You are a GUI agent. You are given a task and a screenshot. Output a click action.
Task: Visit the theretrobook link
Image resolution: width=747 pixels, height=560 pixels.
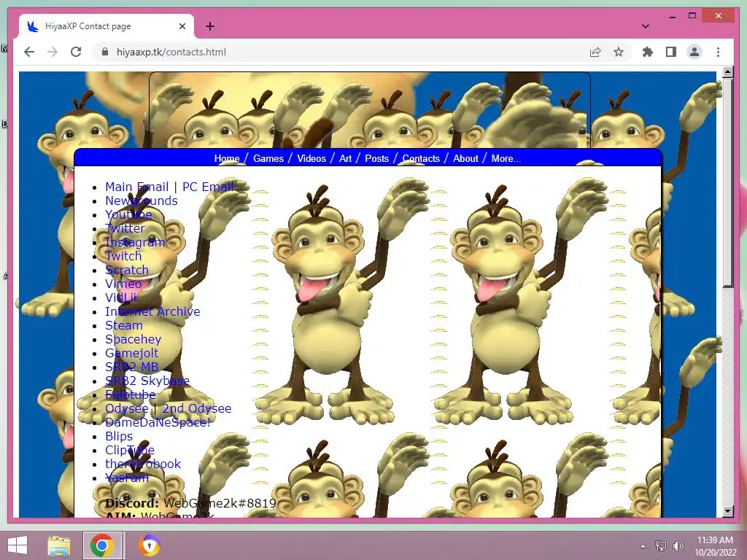(x=143, y=464)
